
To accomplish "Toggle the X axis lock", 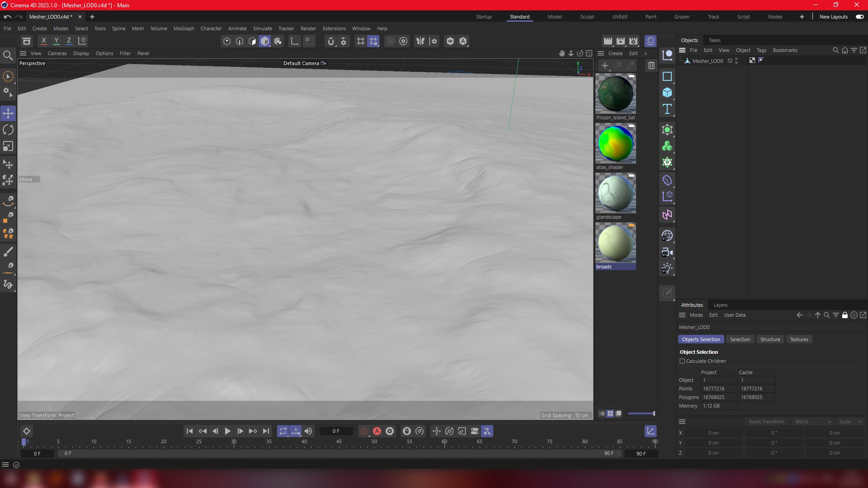I will coord(44,41).
